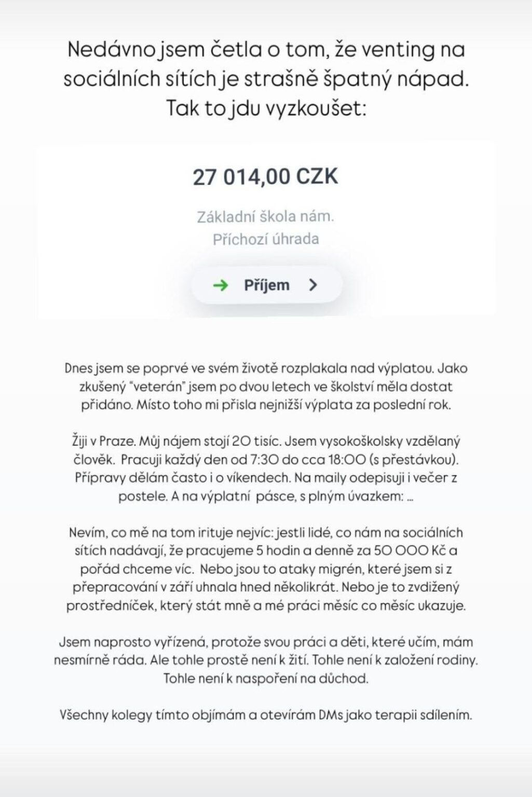This screenshot has width=532, height=797.
Task: Click the green arrow icon beside Příjem
Action: [x=221, y=285]
